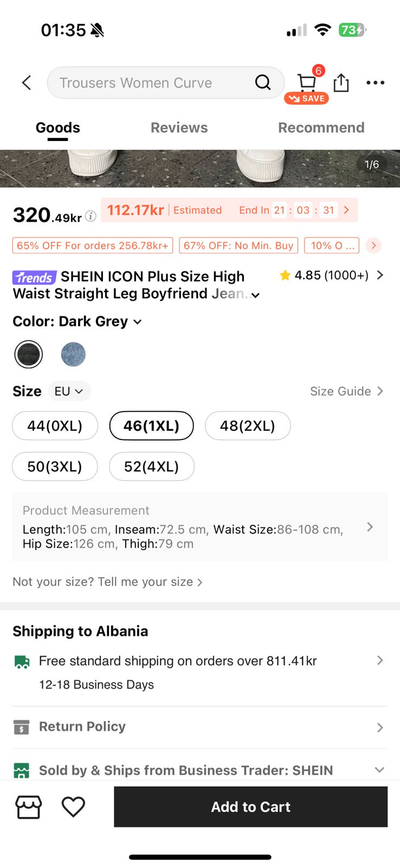Tap the back arrow icon

click(x=27, y=82)
